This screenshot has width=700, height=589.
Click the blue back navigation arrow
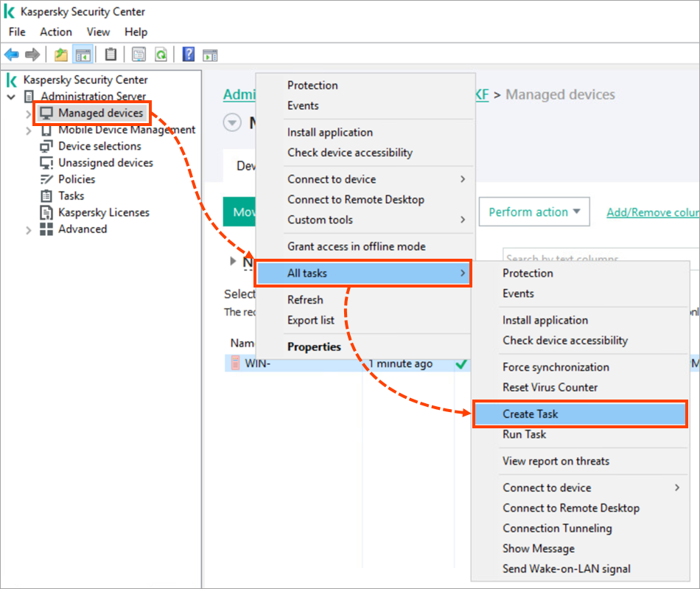click(x=12, y=54)
